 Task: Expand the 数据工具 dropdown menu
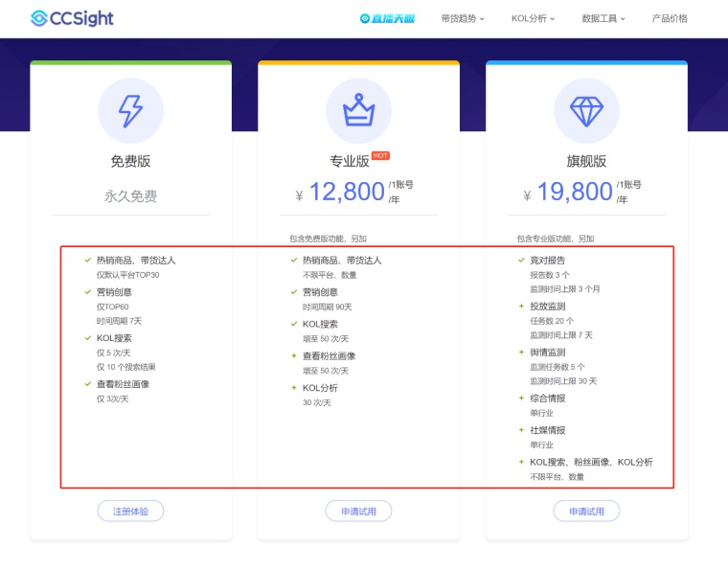tap(603, 18)
